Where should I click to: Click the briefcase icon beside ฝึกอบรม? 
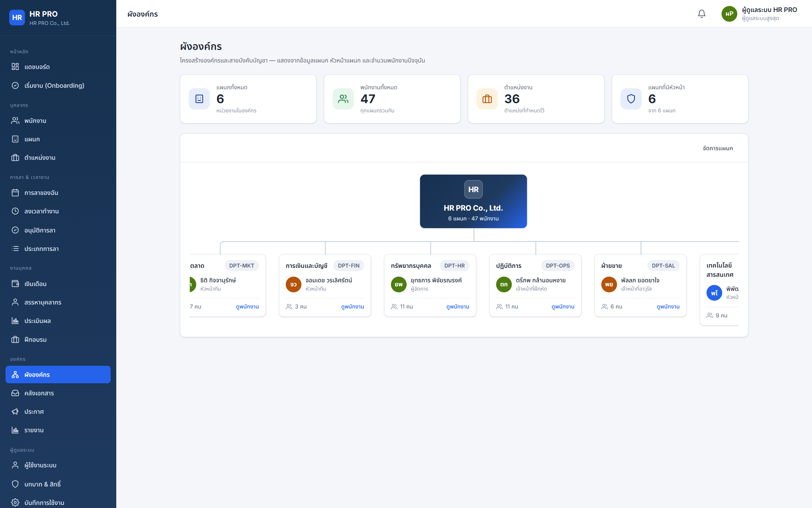[15, 339]
